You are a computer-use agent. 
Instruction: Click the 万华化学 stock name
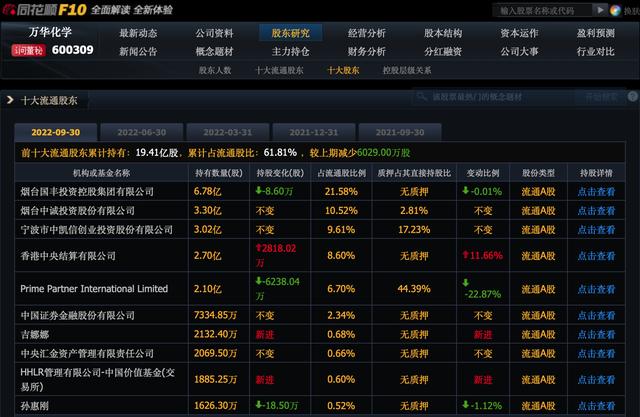click(50, 32)
